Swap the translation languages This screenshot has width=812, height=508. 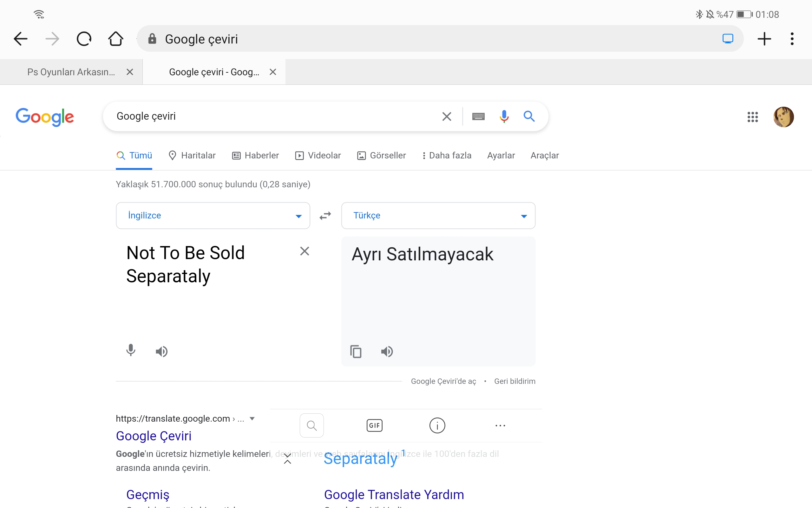click(325, 215)
